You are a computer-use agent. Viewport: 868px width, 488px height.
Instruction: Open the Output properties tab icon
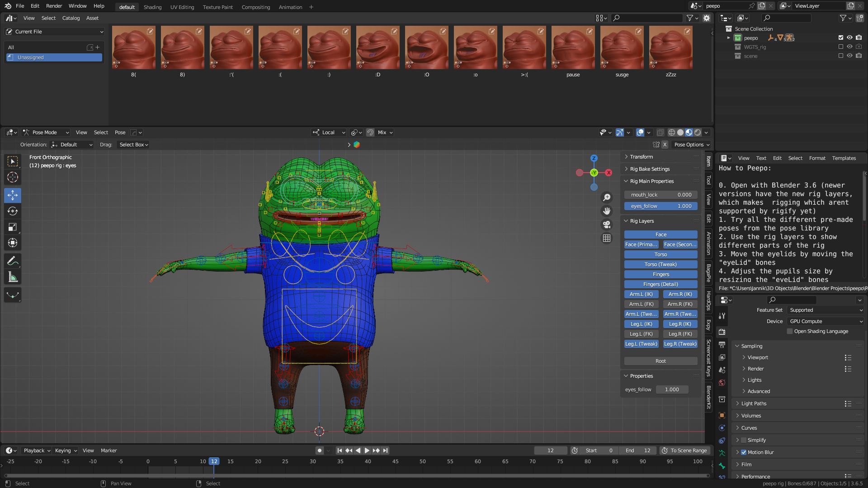point(722,345)
